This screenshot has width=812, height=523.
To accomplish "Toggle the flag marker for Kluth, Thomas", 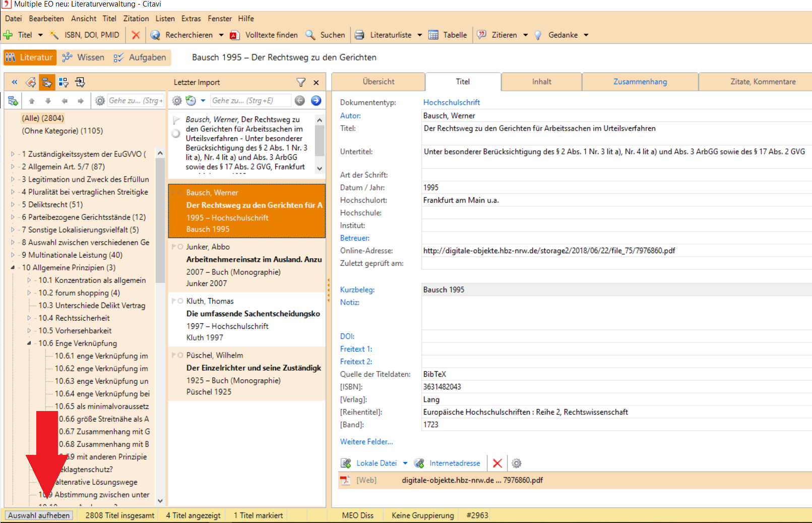I will [174, 301].
